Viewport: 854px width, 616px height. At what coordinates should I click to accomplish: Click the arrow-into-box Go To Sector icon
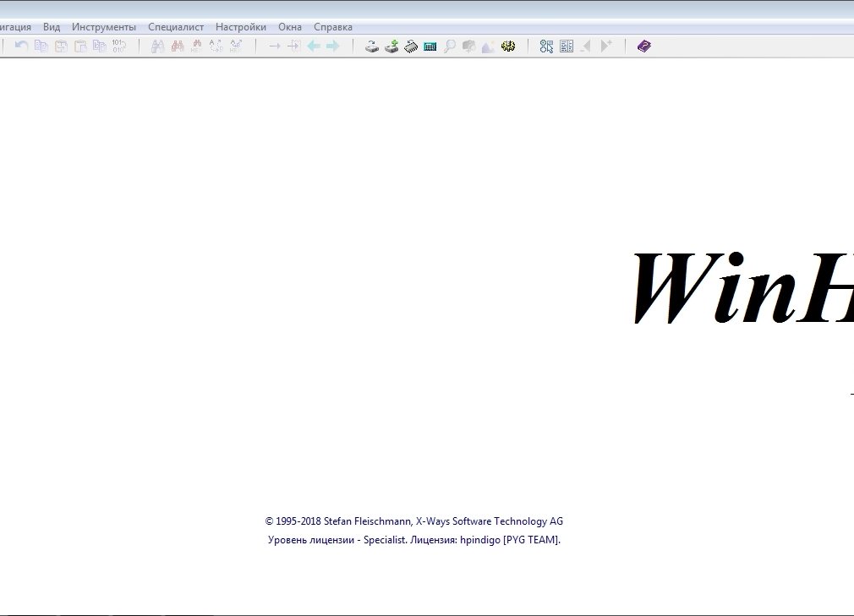(x=294, y=46)
